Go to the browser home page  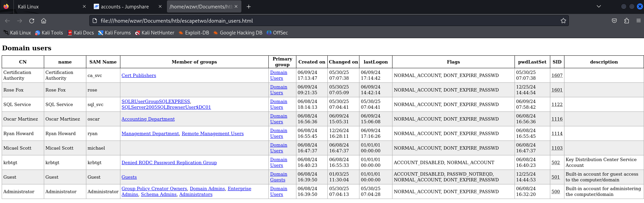pyautogui.click(x=43, y=21)
